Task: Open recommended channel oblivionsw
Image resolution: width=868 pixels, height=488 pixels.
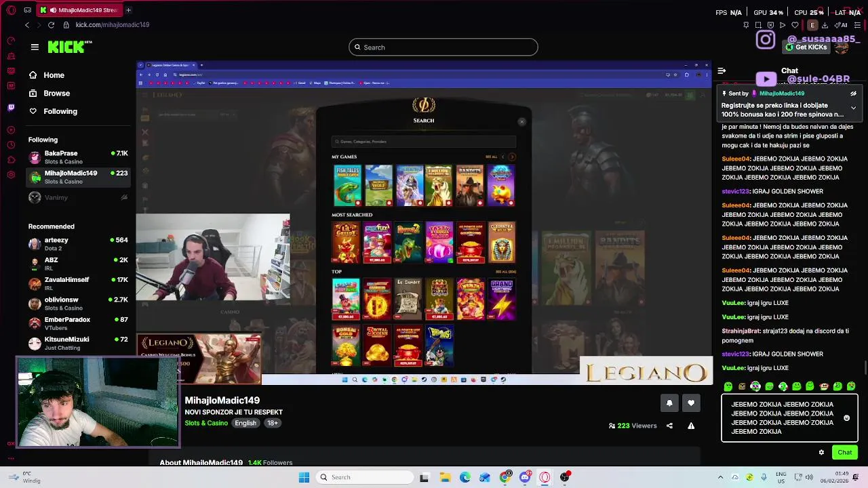Action: (78, 303)
